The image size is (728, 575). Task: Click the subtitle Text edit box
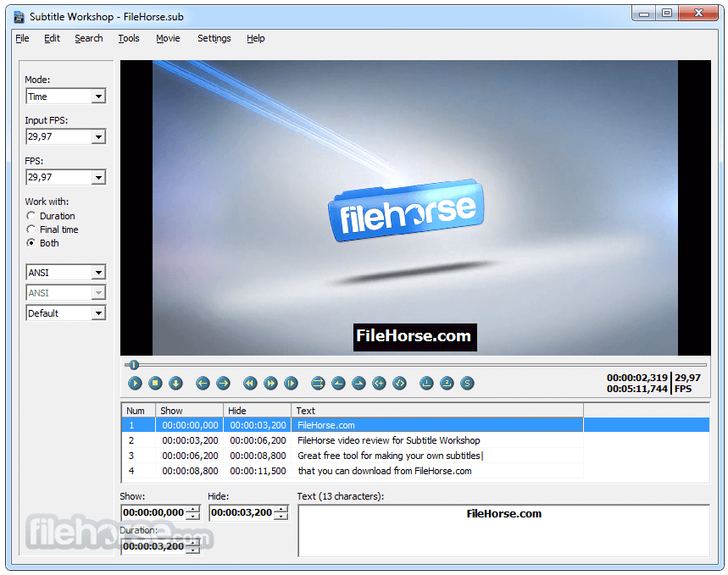(x=504, y=531)
